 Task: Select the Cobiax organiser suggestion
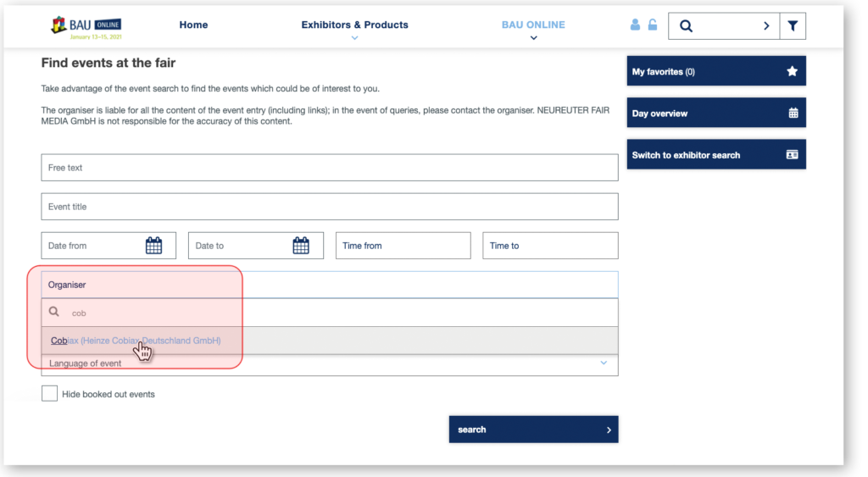tap(136, 341)
